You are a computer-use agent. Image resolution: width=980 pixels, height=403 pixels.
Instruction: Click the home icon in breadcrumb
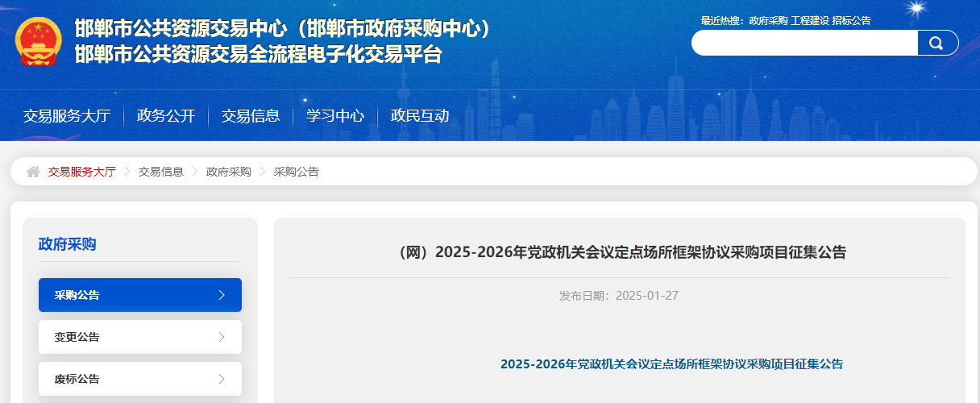coord(33,172)
